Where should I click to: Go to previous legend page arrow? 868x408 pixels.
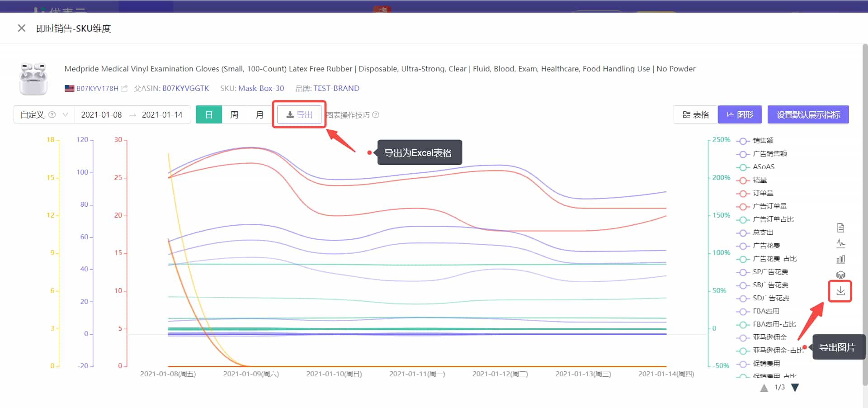tap(764, 388)
